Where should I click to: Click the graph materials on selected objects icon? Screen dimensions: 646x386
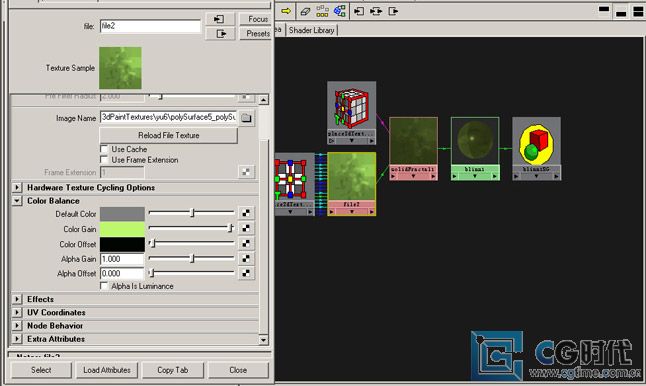point(339,11)
